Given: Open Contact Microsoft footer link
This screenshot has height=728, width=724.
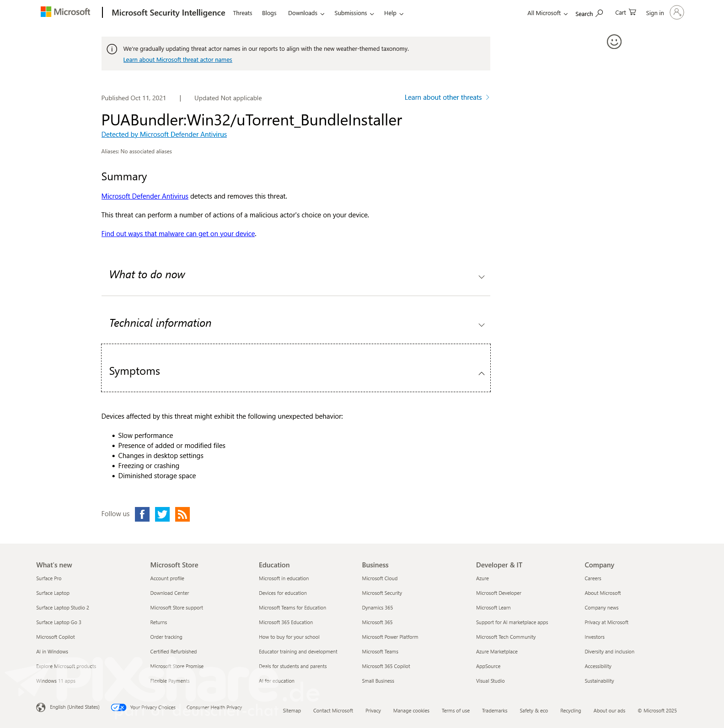Looking at the screenshot, I should point(333,711).
